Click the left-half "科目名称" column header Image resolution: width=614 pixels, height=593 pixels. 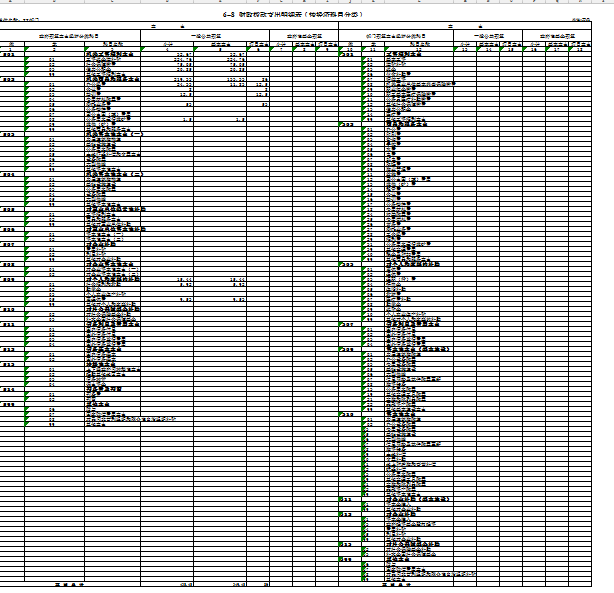coord(112,43)
